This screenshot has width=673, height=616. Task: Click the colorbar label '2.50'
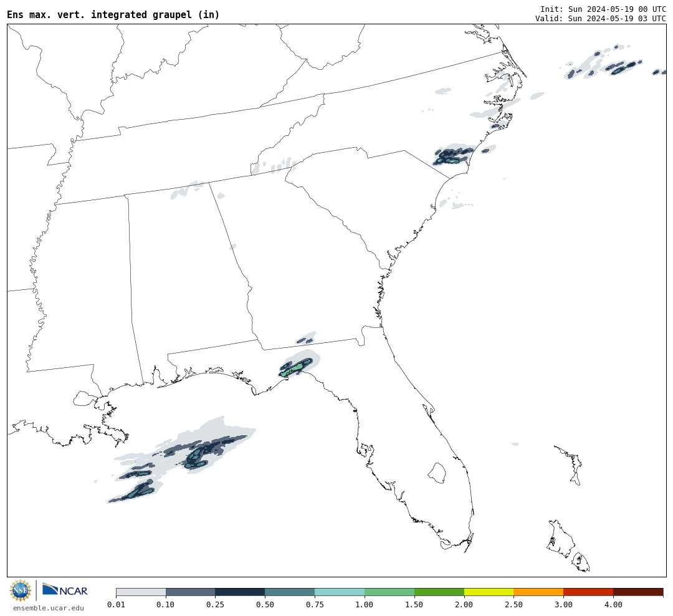[x=513, y=604]
